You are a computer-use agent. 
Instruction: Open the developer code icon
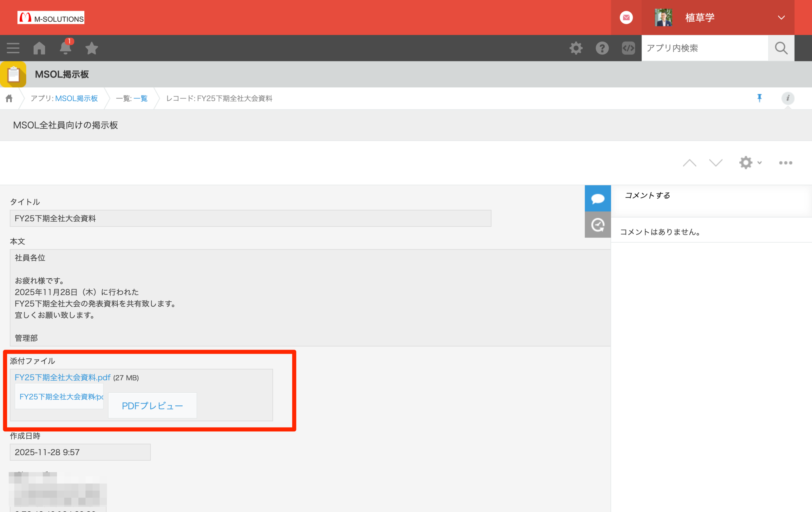pyautogui.click(x=628, y=48)
